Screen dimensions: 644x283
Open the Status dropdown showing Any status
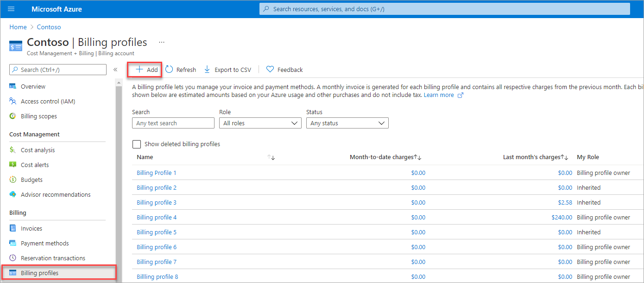347,122
